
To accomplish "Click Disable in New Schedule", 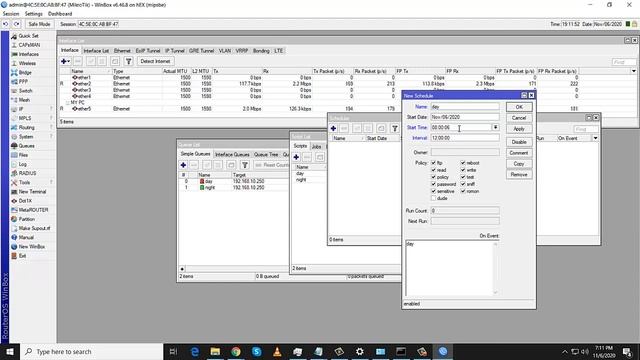I will pyautogui.click(x=519, y=142).
